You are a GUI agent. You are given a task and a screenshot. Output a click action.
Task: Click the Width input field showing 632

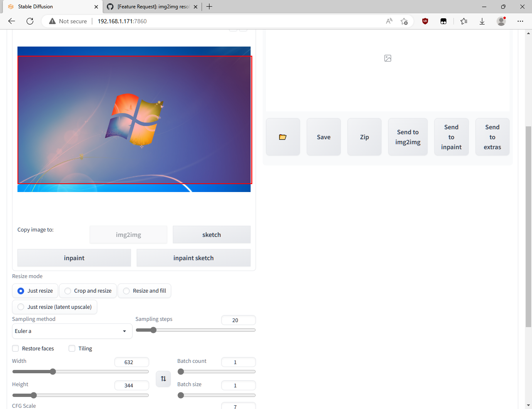pyautogui.click(x=131, y=362)
